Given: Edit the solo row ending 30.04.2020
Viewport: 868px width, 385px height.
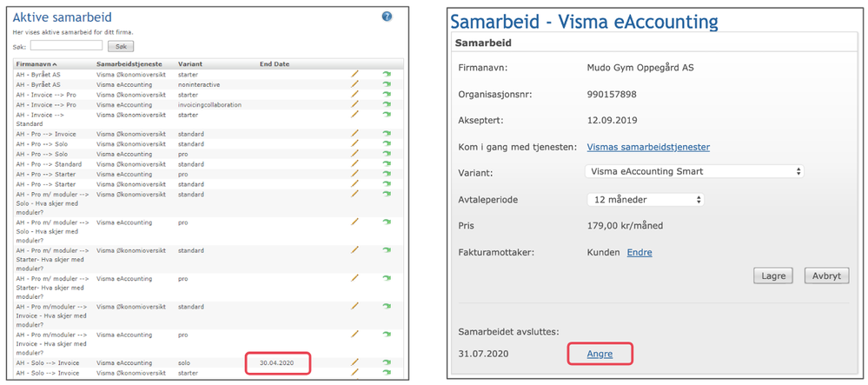Looking at the screenshot, I should click(x=354, y=362).
